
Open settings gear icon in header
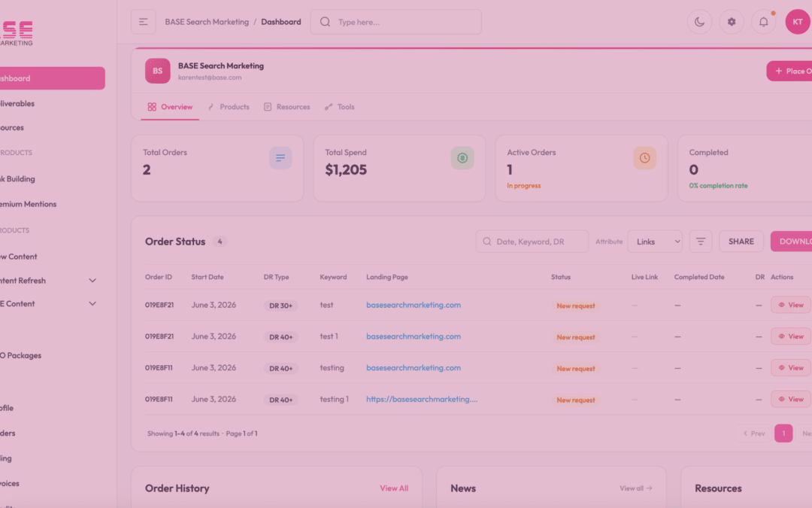[x=732, y=22]
